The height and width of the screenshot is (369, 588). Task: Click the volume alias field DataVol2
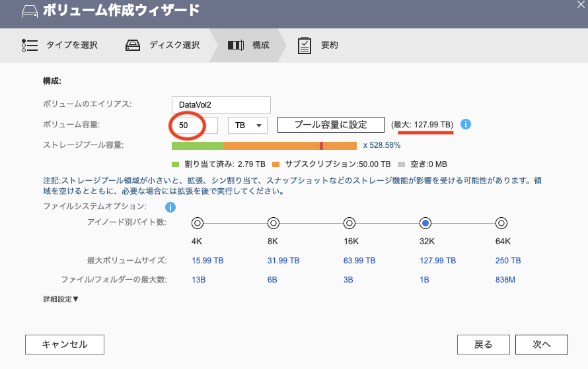point(221,105)
